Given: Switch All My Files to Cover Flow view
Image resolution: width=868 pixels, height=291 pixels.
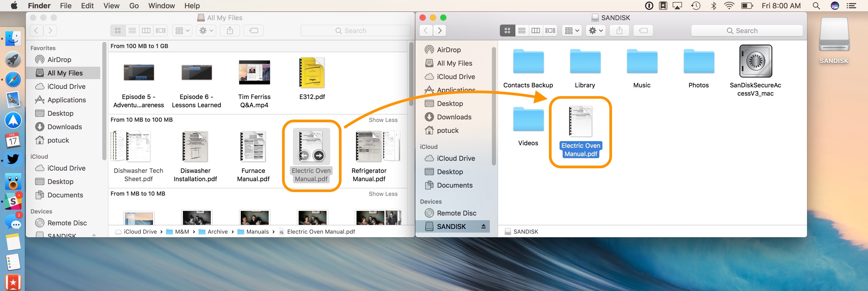Looking at the screenshot, I should (160, 30).
